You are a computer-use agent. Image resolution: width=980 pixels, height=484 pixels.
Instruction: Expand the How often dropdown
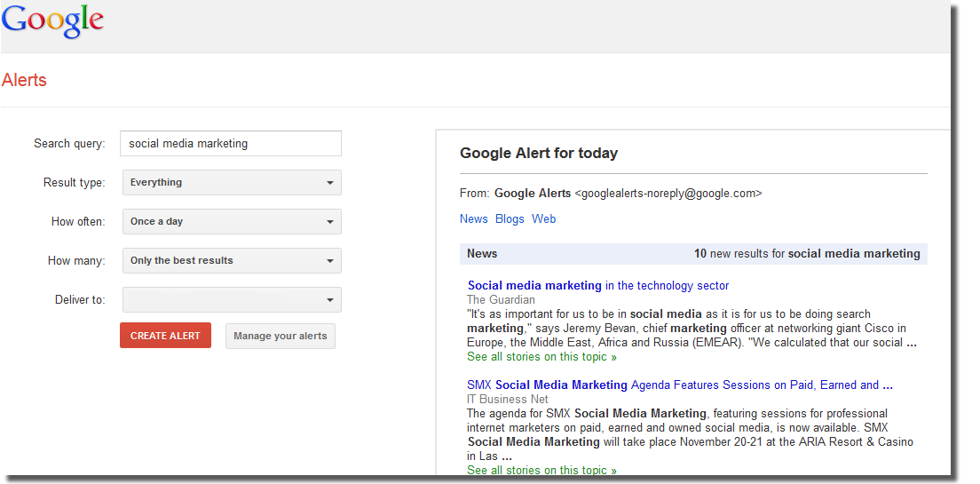coord(231,222)
